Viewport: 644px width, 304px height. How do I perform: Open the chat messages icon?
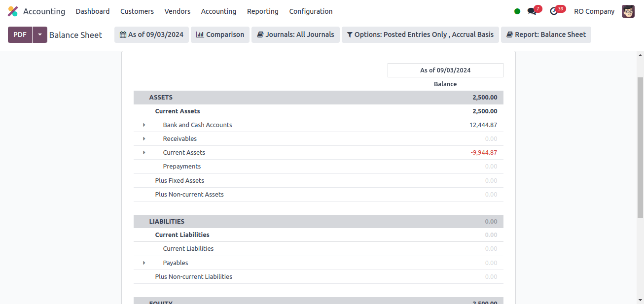point(532,11)
